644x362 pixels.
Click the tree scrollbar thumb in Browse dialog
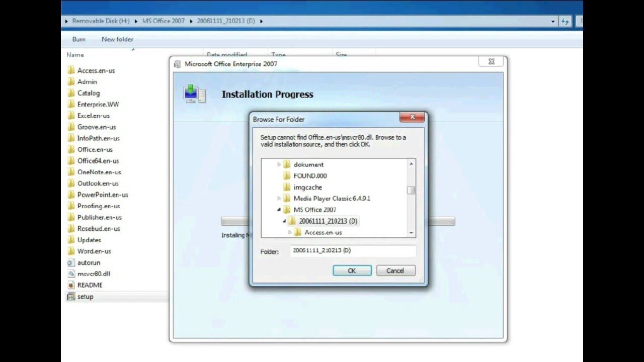(x=411, y=190)
